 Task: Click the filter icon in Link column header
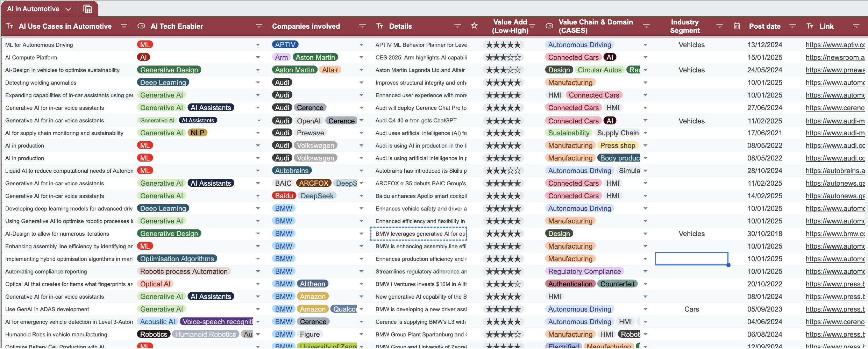[x=856, y=26]
